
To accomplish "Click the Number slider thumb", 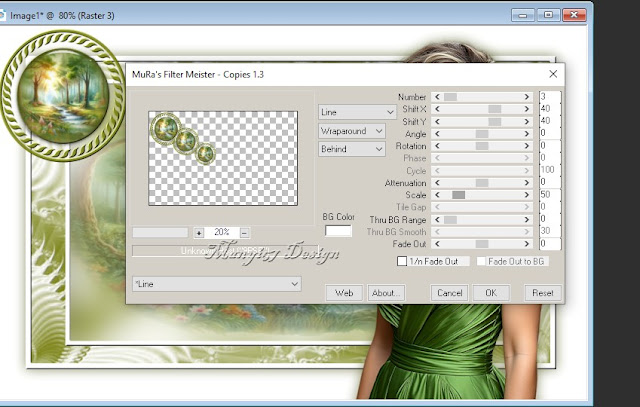I will pos(450,97).
